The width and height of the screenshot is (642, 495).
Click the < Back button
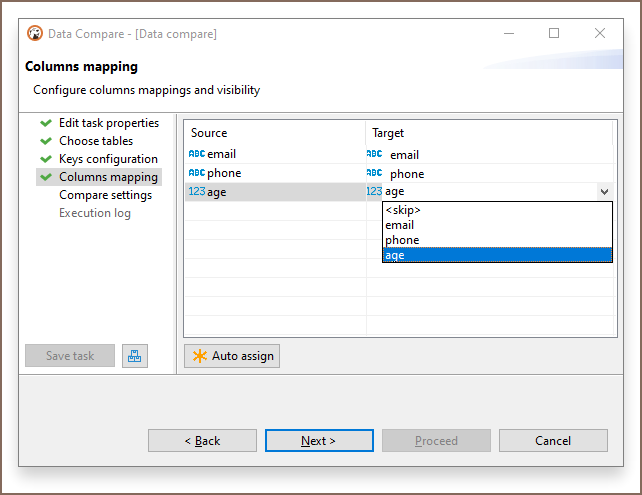pyautogui.click(x=202, y=441)
